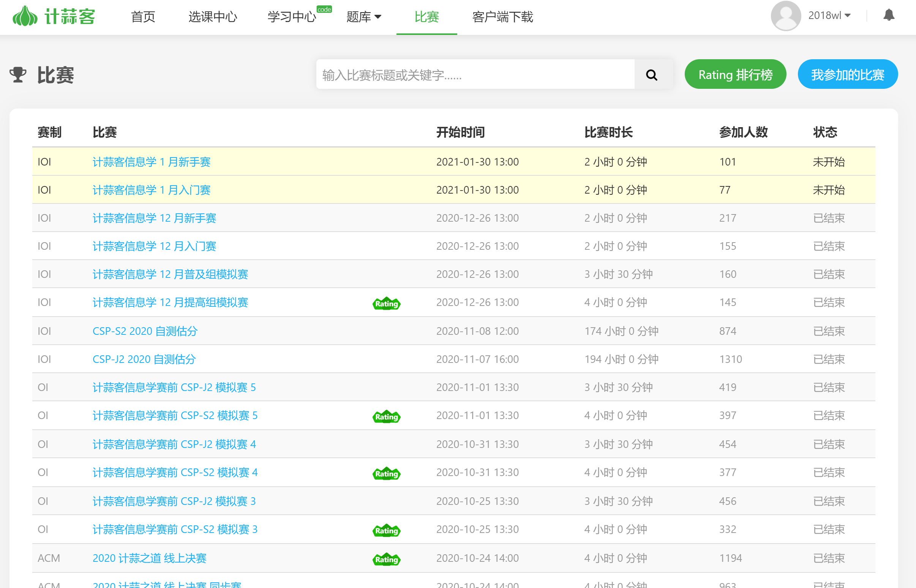Click the 赛制 column header
Image resolution: width=916 pixels, height=588 pixels.
click(50, 132)
